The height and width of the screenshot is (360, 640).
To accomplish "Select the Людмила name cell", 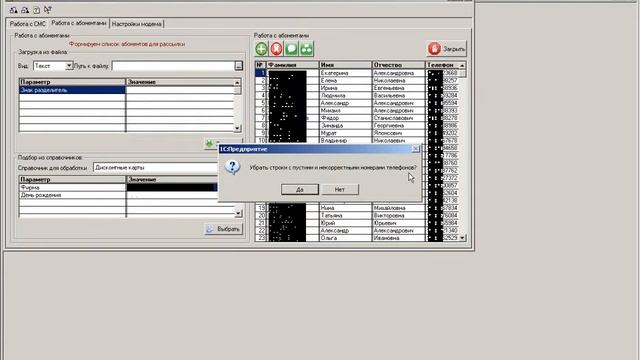I will [345, 96].
